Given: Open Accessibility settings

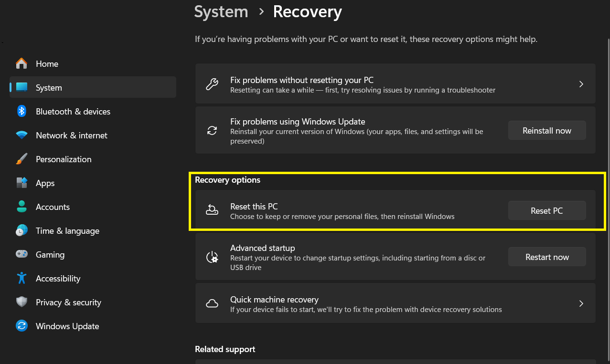Looking at the screenshot, I should (x=93, y=278).
